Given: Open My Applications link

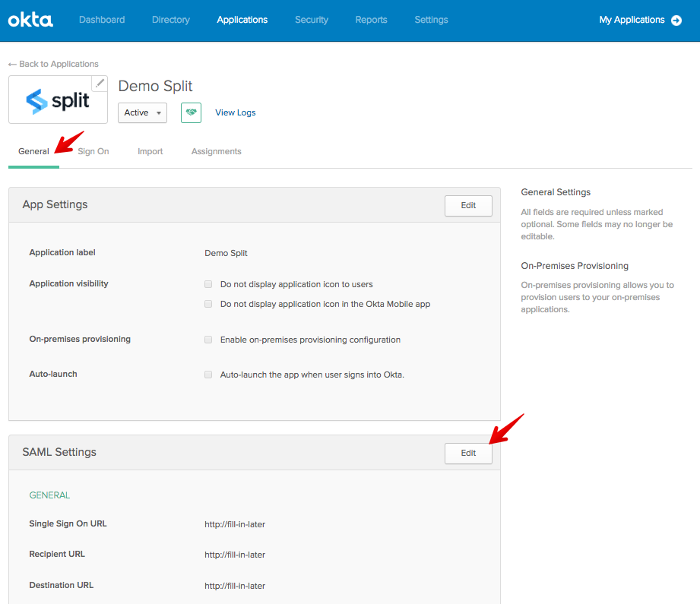Looking at the screenshot, I should coord(632,20).
